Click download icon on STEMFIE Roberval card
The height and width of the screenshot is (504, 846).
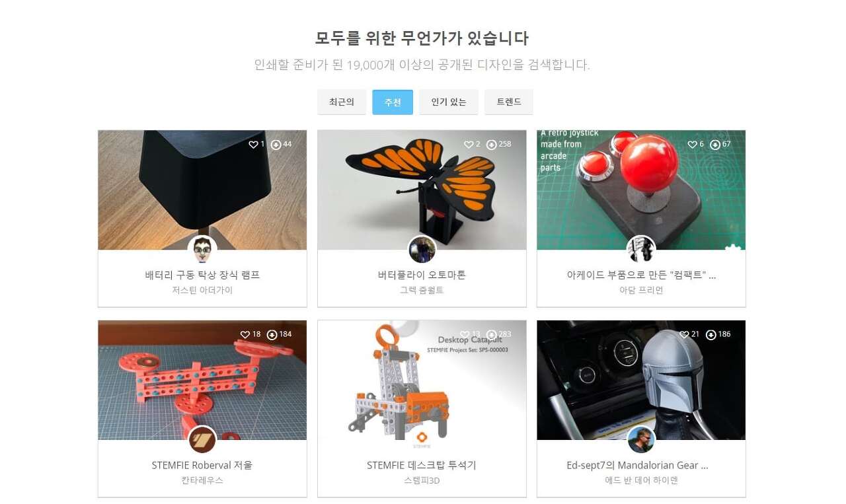click(x=272, y=335)
